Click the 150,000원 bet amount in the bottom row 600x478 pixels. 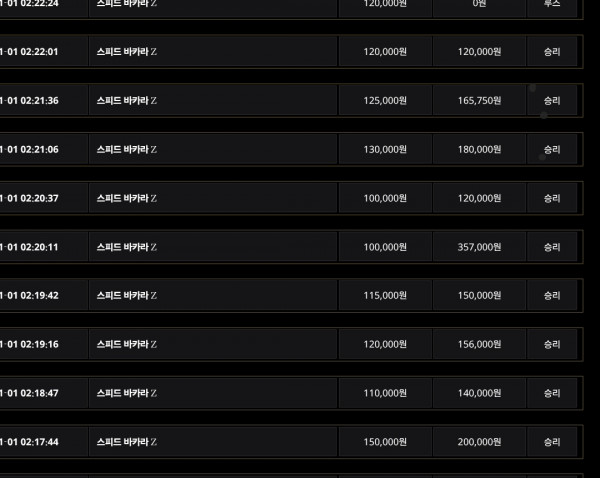point(385,441)
